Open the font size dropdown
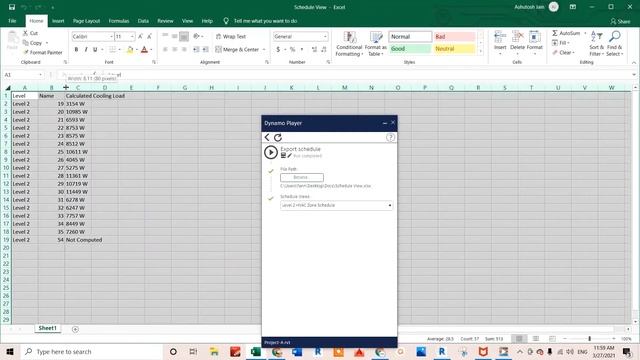640x360 pixels. (132, 37)
